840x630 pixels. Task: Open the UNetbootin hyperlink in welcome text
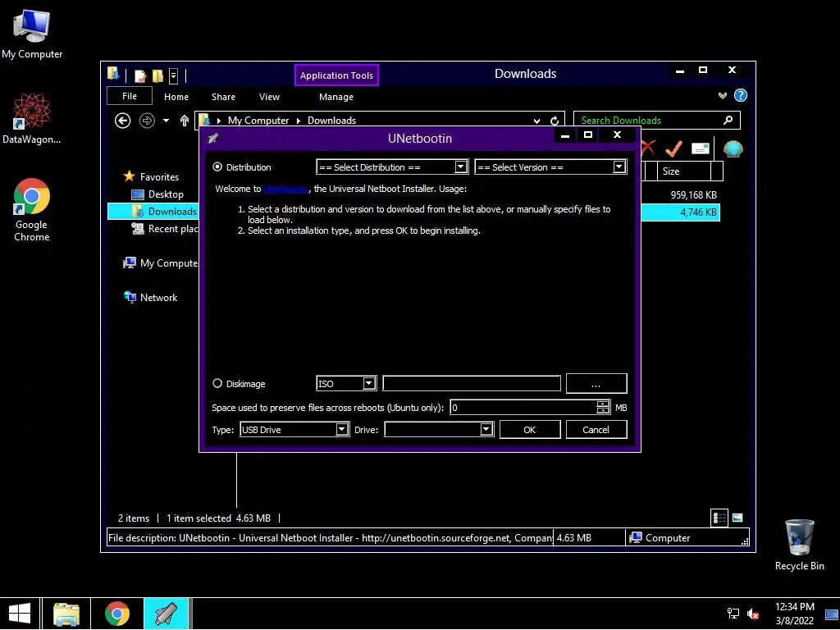285,189
